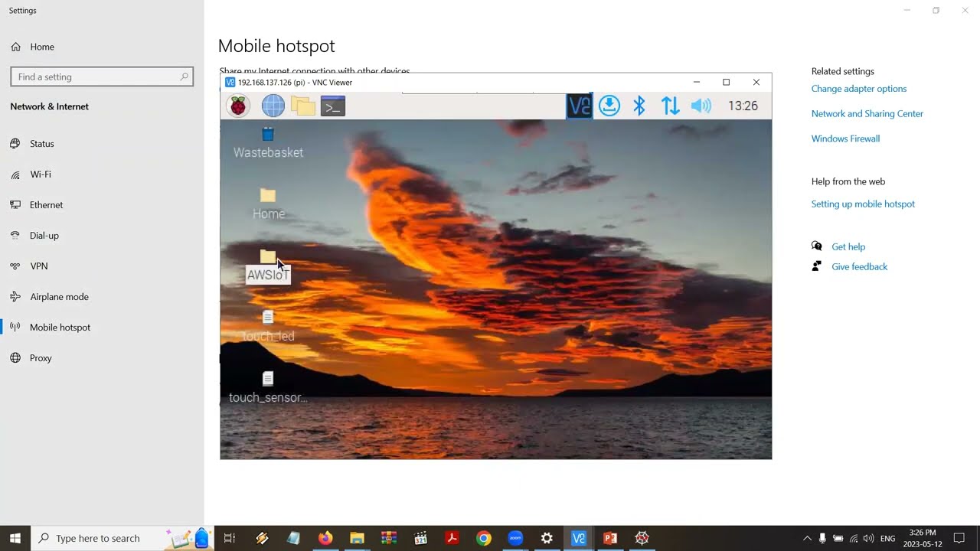The width and height of the screenshot is (980, 551).
Task: Open the Windows Start menu
Action: click(15, 538)
